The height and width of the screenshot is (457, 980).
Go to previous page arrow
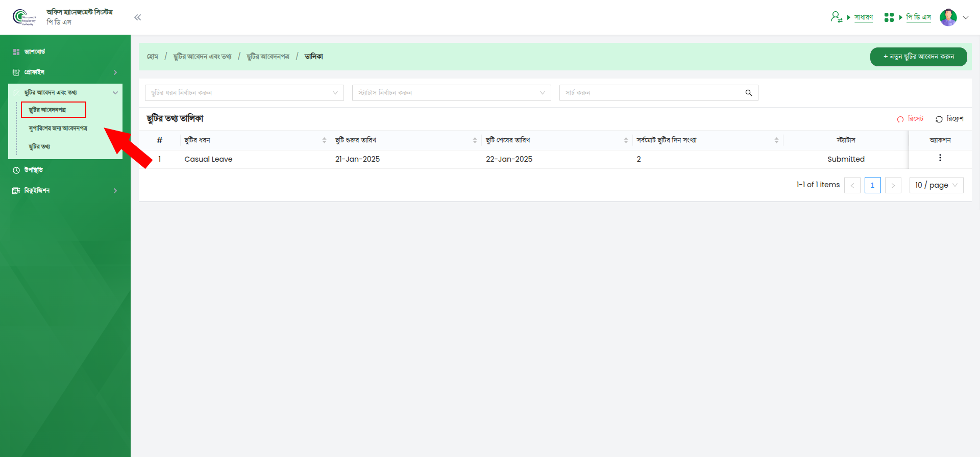coord(852,185)
